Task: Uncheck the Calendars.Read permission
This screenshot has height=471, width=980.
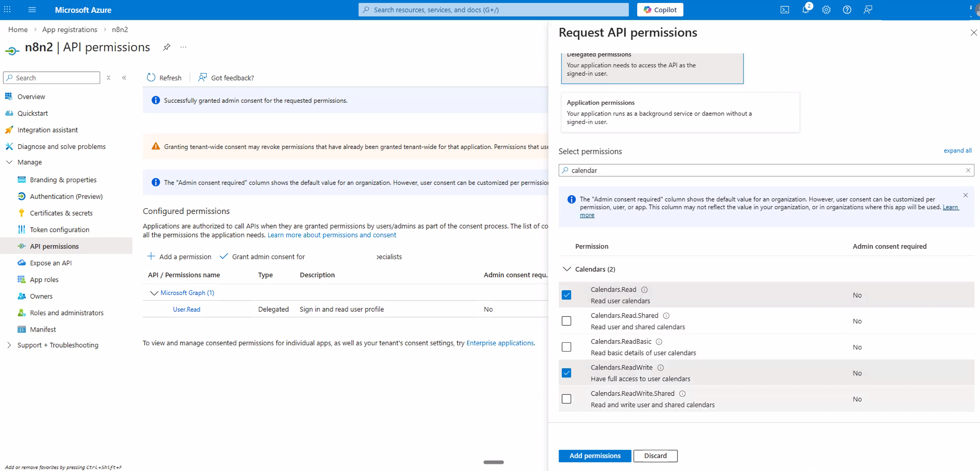Action: pyautogui.click(x=567, y=295)
